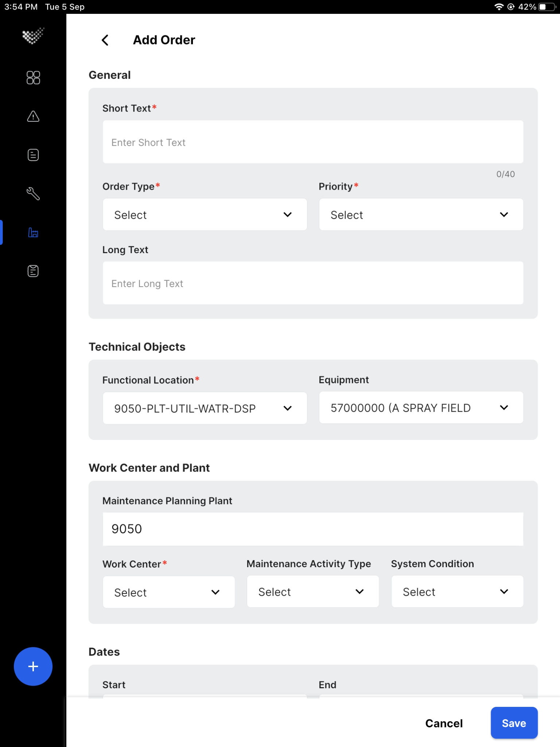Open the clipboard checklist icon in sidebar

(x=33, y=271)
